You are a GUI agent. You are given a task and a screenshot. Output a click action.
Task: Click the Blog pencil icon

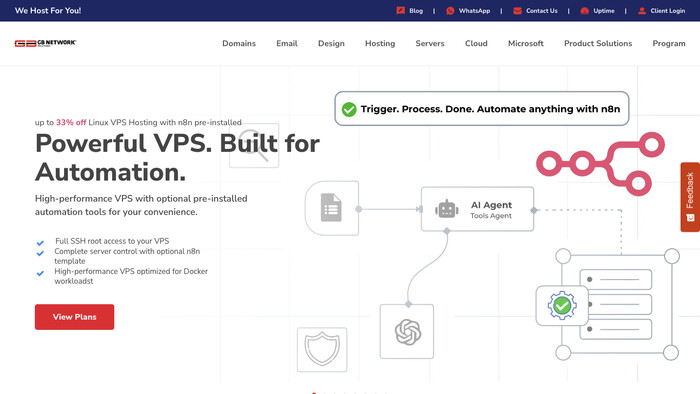pyautogui.click(x=400, y=10)
